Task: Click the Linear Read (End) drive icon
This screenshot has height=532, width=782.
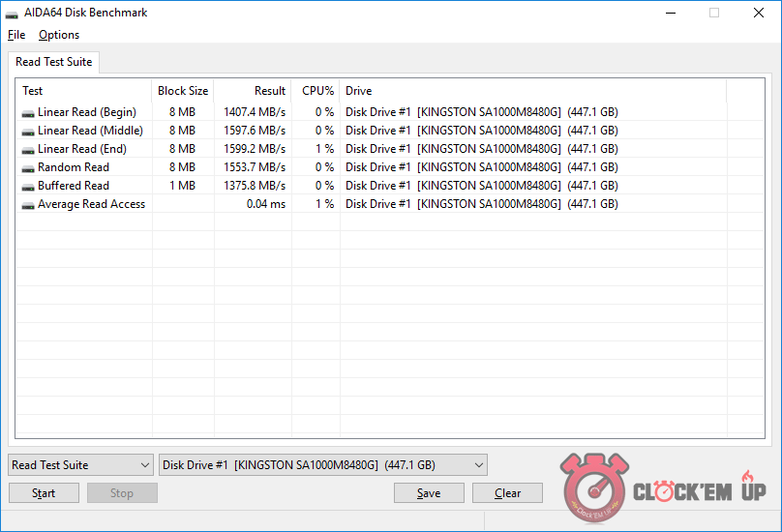Action: [x=28, y=149]
